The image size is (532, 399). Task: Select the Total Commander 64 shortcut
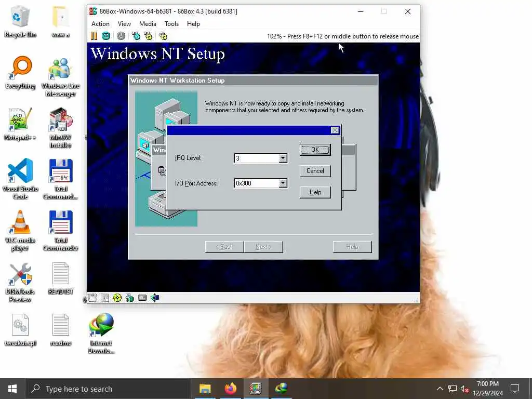click(x=61, y=179)
